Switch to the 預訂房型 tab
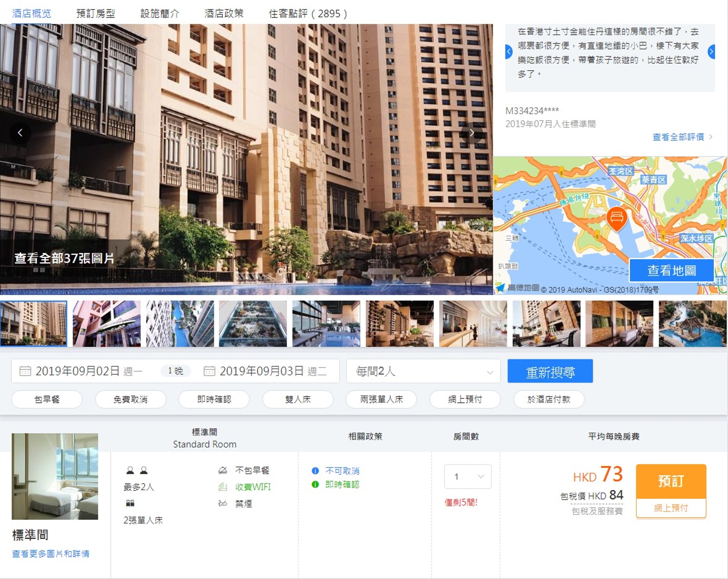This screenshot has height=579, width=728. tap(96, 14)
